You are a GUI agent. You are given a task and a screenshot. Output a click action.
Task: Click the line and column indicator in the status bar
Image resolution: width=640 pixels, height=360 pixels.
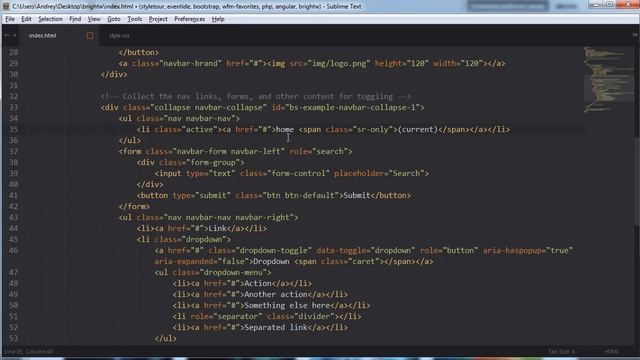click(x=29, y=351)
